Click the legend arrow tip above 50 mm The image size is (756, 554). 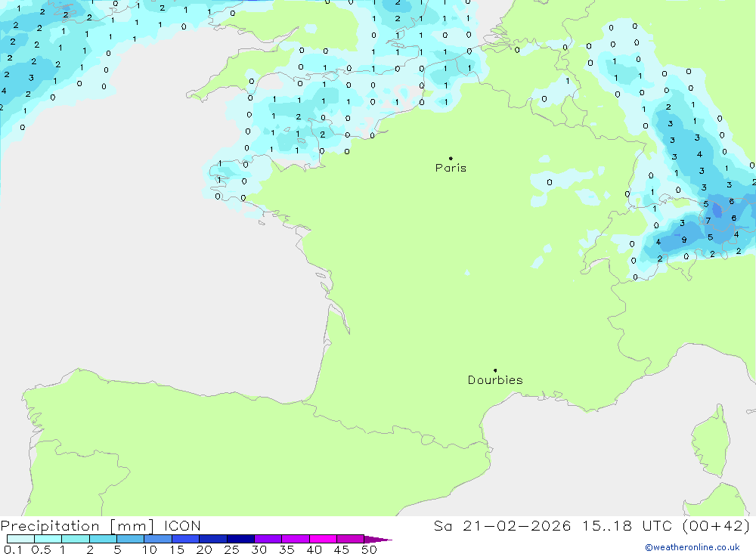click(378, 539)
